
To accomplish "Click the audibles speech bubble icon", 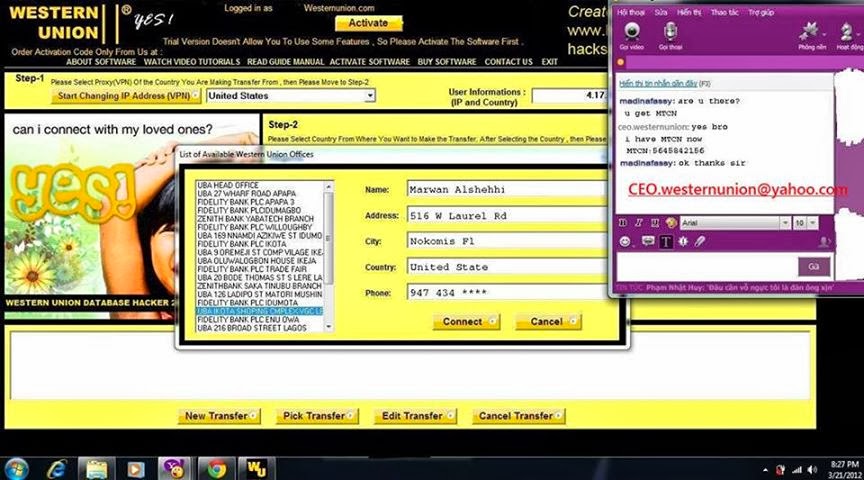I will 647,241.
